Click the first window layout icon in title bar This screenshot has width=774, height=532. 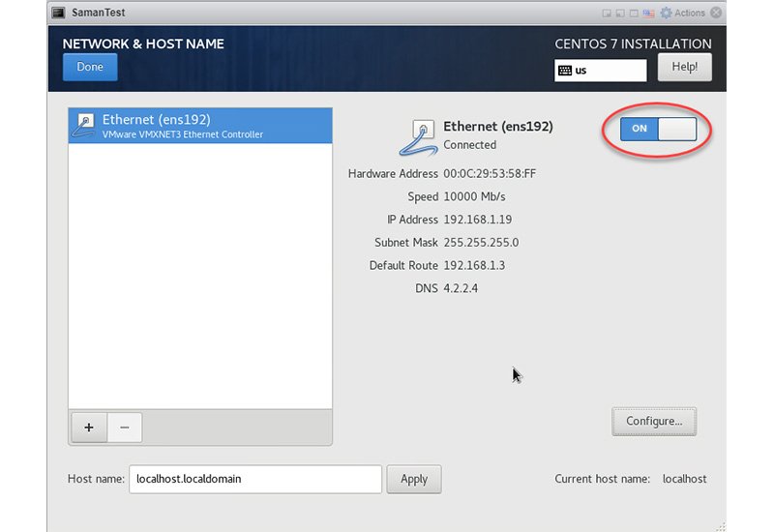pyautogui.click(x=606, y=13)
